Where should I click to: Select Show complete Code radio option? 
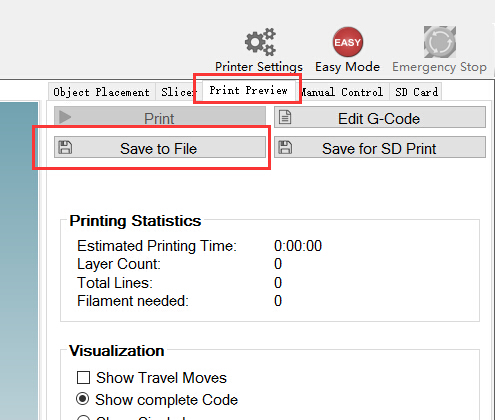[83, 399]
